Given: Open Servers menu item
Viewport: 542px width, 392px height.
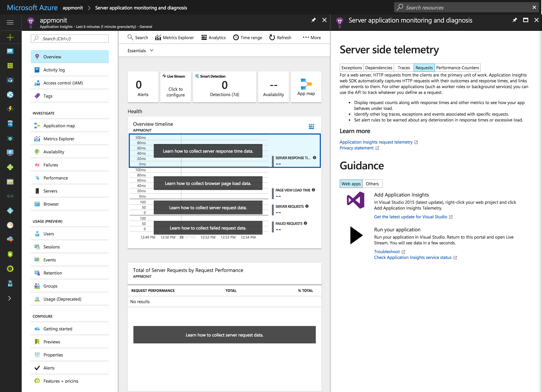Looking at the screenshot, I should tap(70, 191).
